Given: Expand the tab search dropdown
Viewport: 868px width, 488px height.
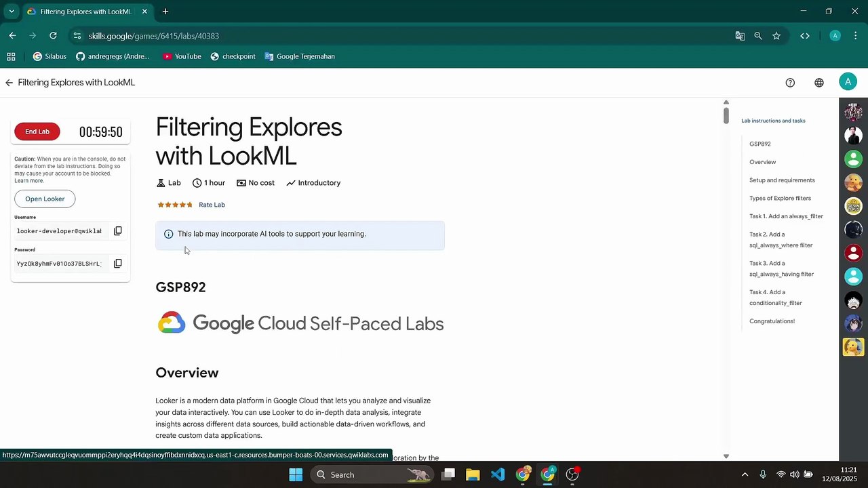Looking at the screenshot, I should (12, 12).
